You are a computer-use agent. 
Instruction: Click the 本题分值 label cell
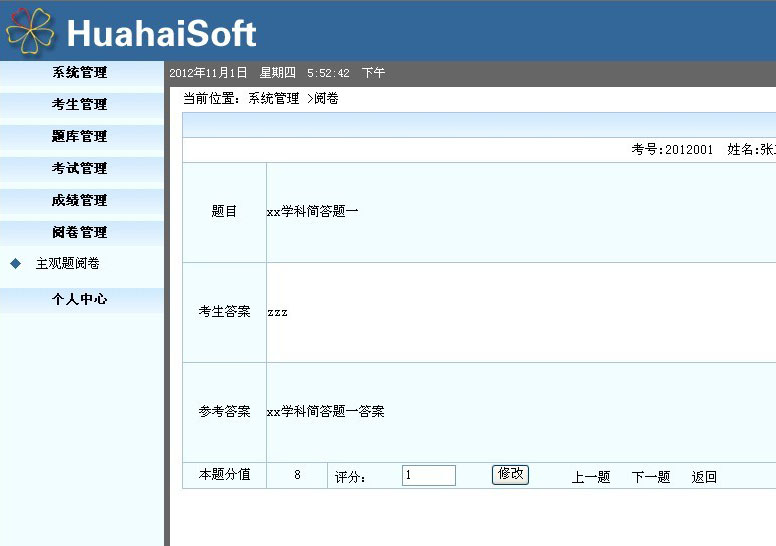[x=224, y=475]
